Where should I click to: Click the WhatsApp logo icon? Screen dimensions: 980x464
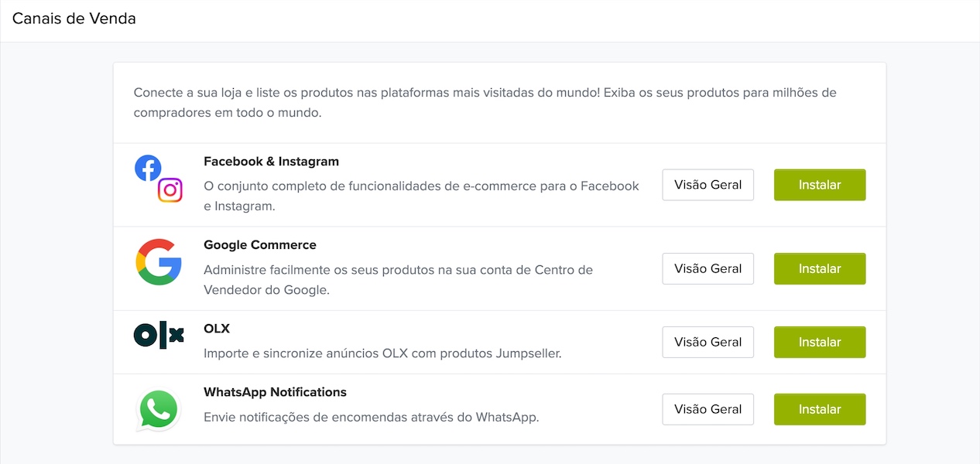click(158, 409)
